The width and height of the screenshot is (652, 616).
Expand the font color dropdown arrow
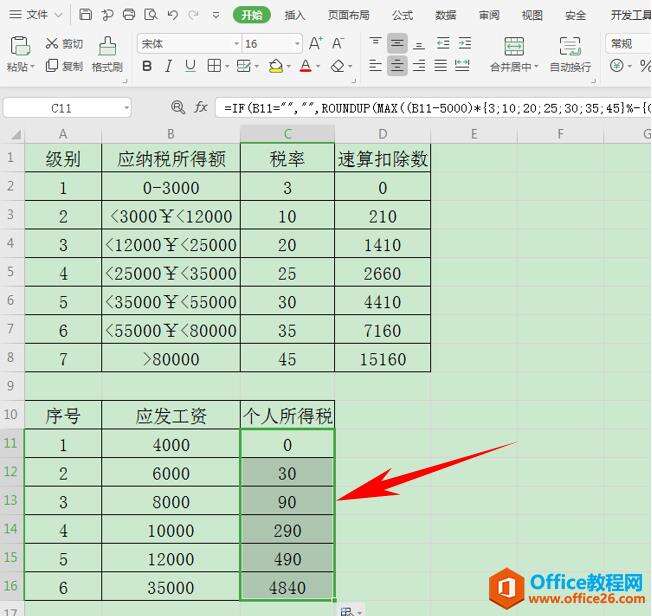coord(318,67)
